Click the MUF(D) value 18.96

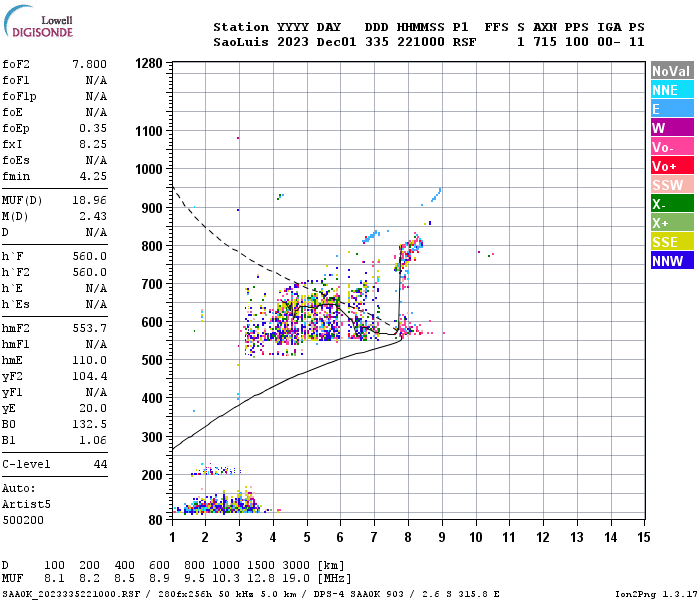[x=90, y=200]
